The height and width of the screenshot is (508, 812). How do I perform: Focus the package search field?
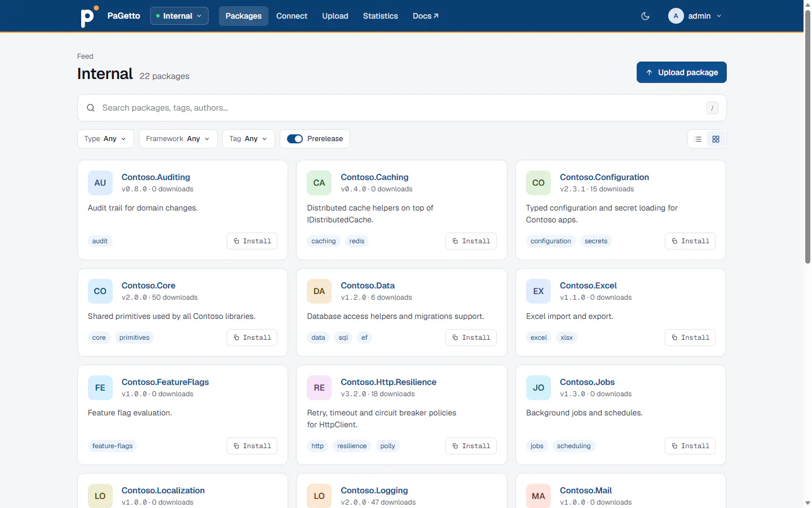tap(402, 108)
